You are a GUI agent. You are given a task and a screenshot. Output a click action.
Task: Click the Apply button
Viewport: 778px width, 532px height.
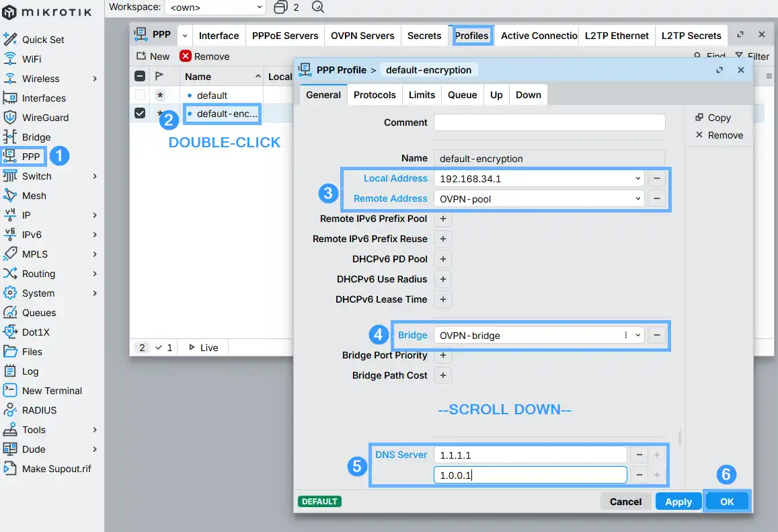tap(678, 502)
